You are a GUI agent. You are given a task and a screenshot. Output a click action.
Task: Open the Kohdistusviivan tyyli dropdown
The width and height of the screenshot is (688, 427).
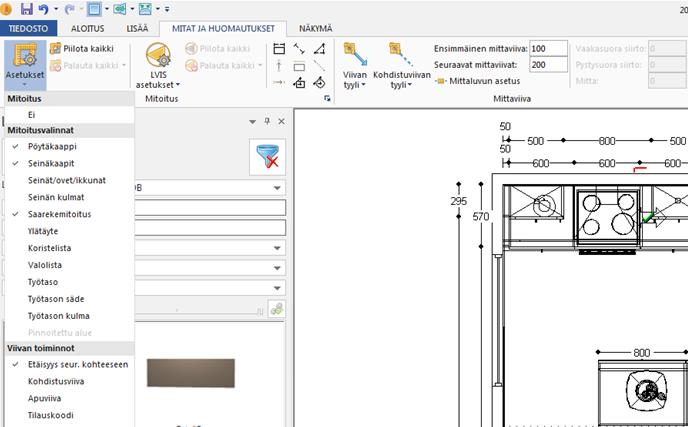[x=401, y=66]
